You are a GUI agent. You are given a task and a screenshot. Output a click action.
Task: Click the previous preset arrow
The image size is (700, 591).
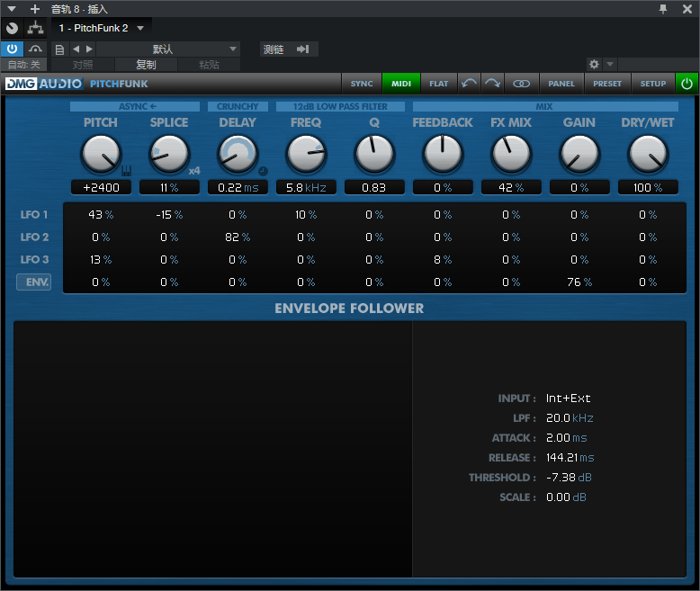click(76, 49)
